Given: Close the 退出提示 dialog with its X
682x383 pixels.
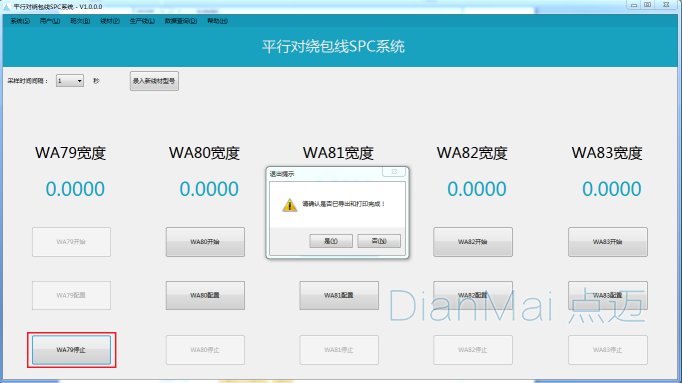Looking at the screenshot, I should 394,172.
